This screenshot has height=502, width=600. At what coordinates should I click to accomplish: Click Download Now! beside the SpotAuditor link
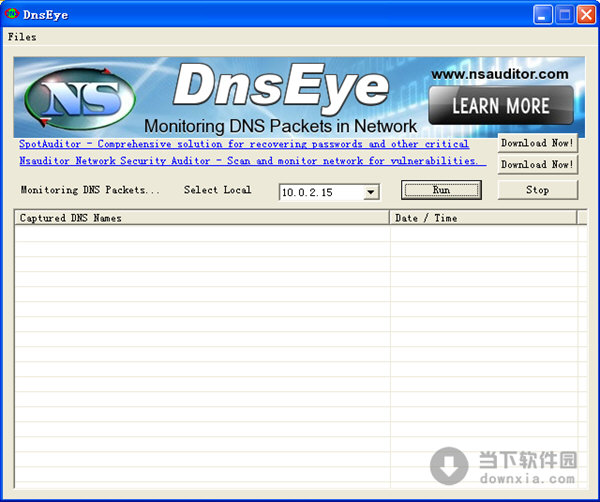point(537,143)
